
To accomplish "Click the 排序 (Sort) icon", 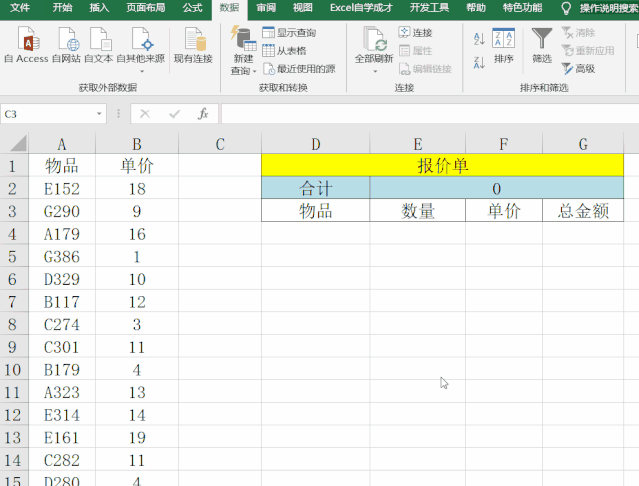I will (504, 45).
